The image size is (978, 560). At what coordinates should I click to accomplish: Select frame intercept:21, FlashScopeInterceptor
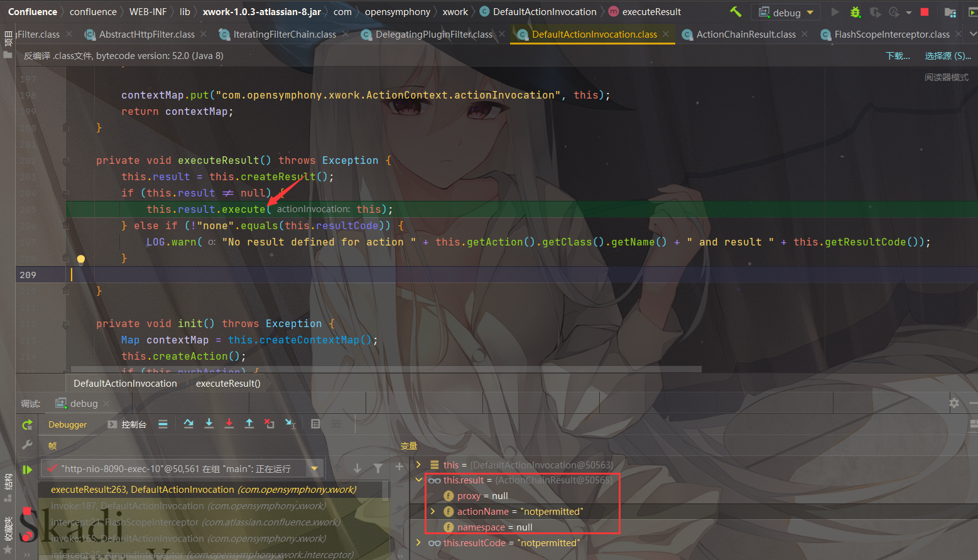point(214,522)
